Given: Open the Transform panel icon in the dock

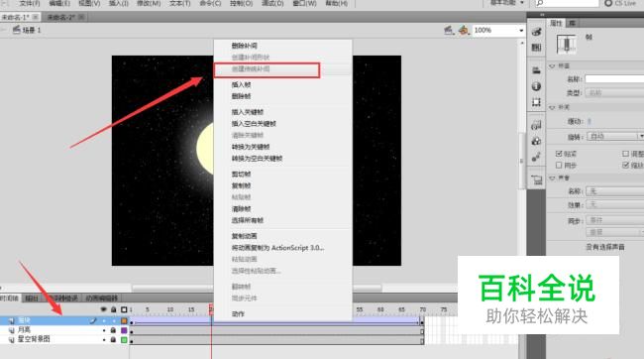Looking at the screenshot, I should coord(536,101).
